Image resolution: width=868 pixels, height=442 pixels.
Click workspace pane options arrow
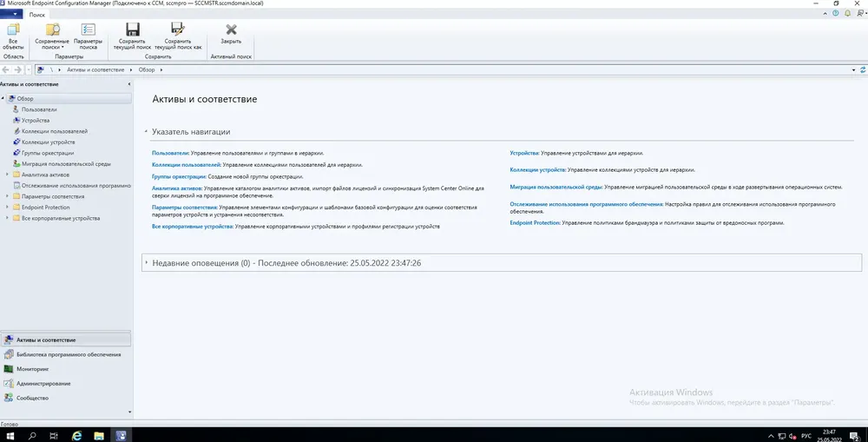point(129,412)
